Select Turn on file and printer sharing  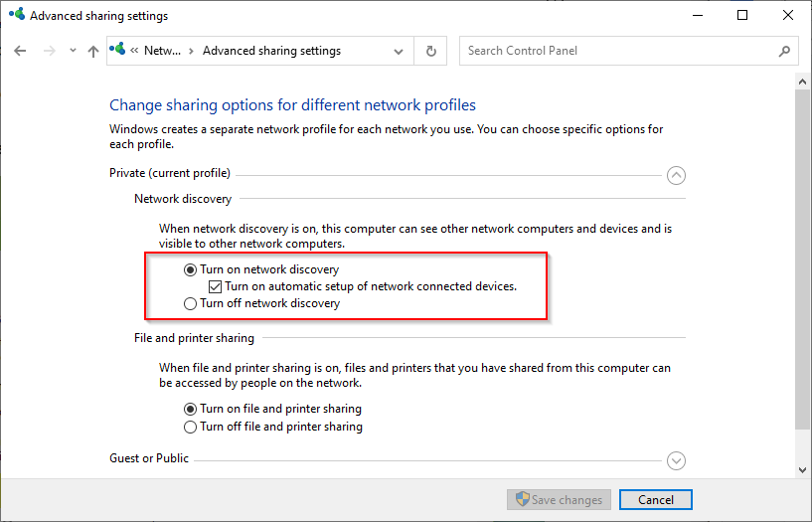191,409
